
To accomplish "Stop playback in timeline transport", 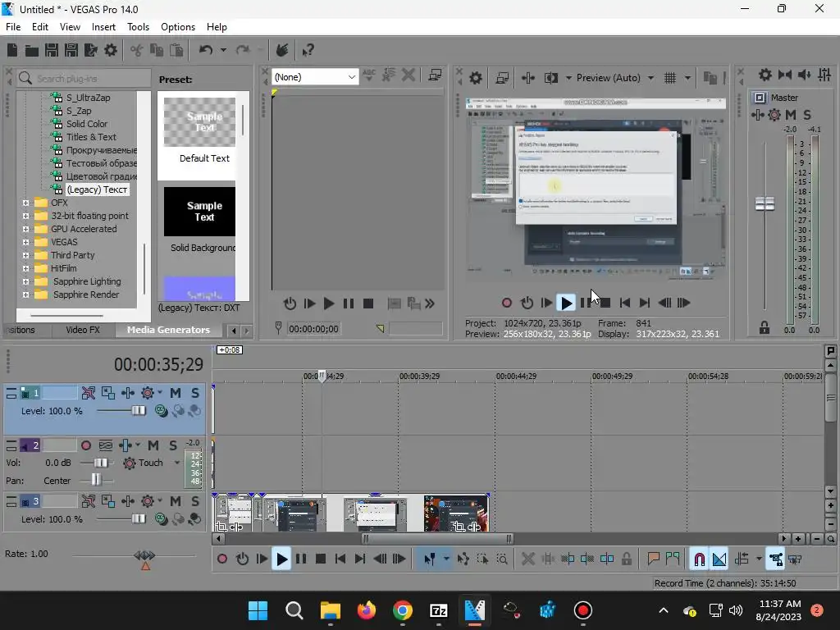I will 321,559.
